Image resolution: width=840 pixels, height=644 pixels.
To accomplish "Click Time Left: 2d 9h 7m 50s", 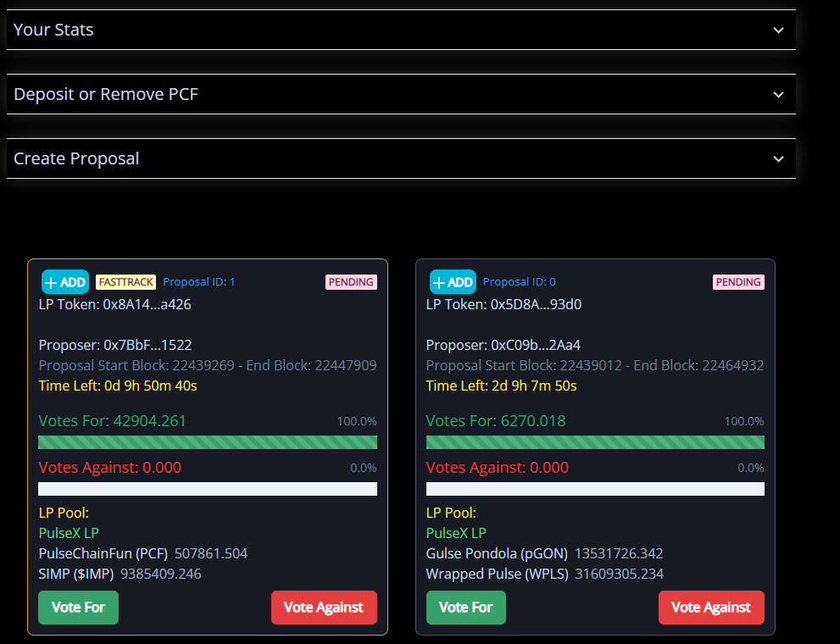I will (502, 386).
